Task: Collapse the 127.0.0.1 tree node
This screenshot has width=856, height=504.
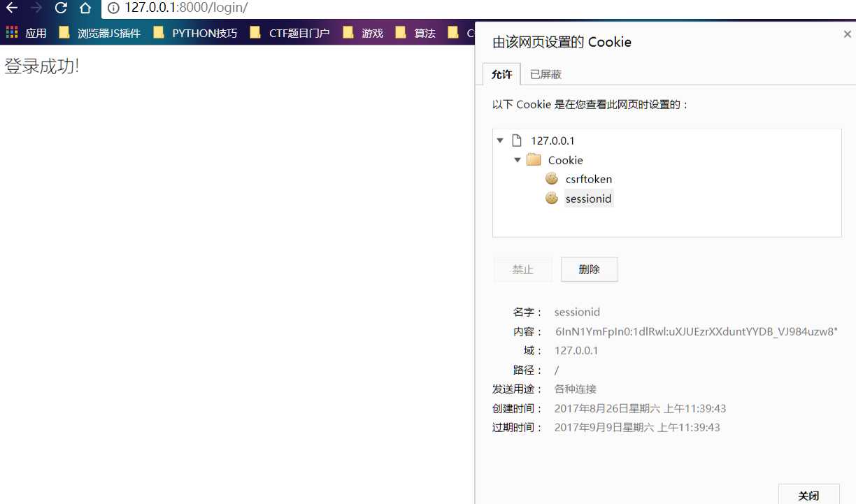Action: click(x=499, y=140)
